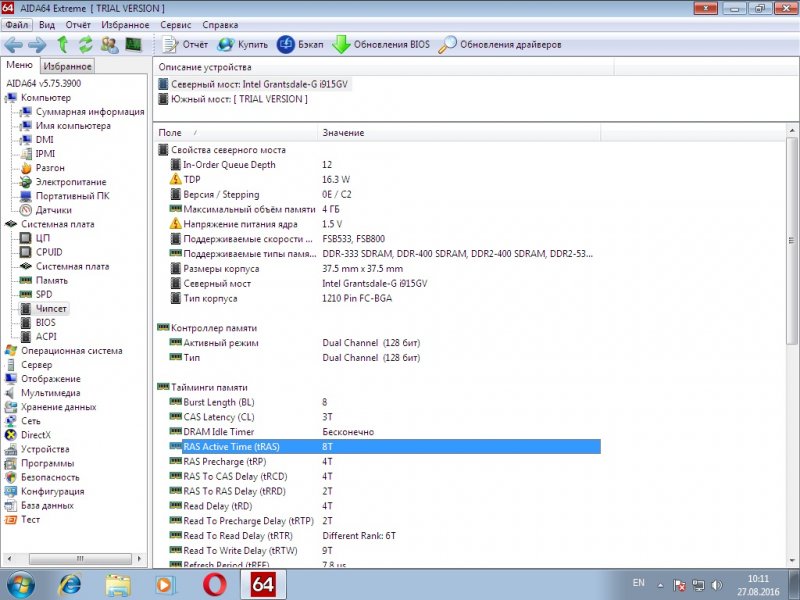Screen dimensions: 800x600
Task: Click the forward navigation arrow in toolbar
Action: [37, 45]
